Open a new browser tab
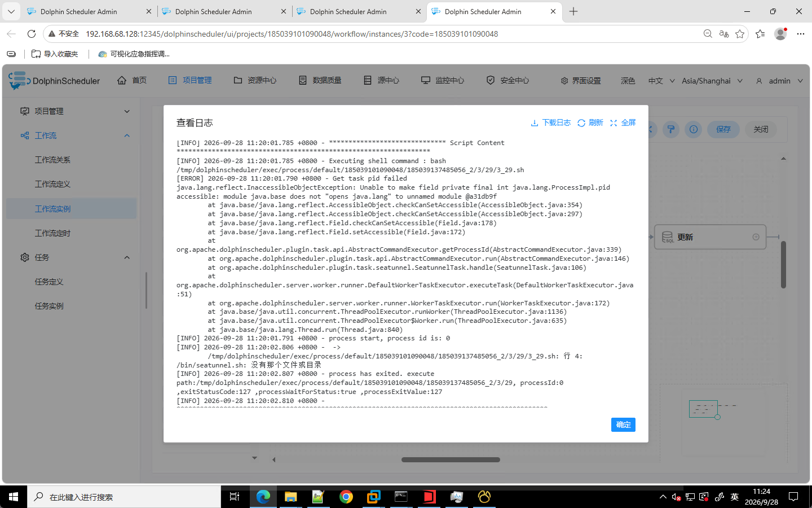This screenshot has height=508, width=812. [x=573, y=11]
